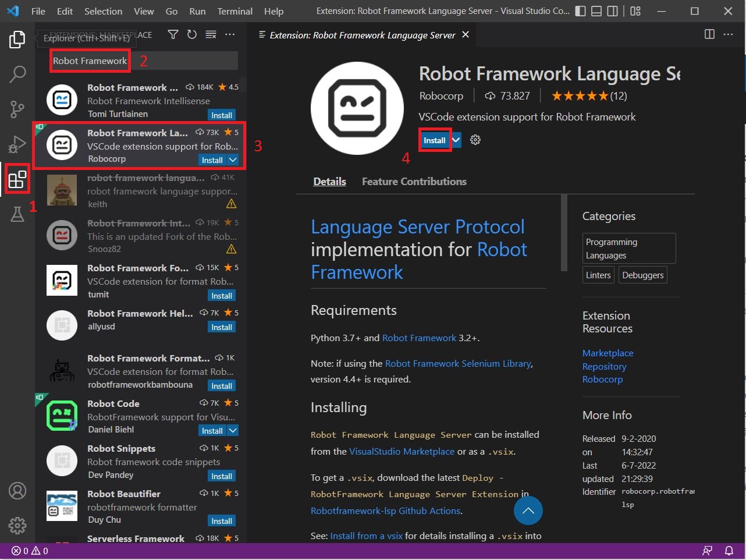This screenshot has height=560, width=746.
Task: Install the extension by robotframeworkbambouna
Action: click(x=222, y=386)
